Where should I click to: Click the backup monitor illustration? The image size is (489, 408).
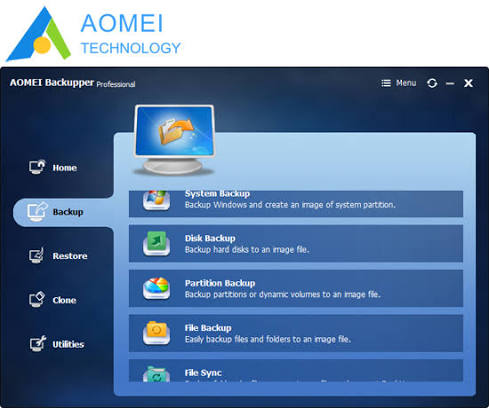[174, 140]
